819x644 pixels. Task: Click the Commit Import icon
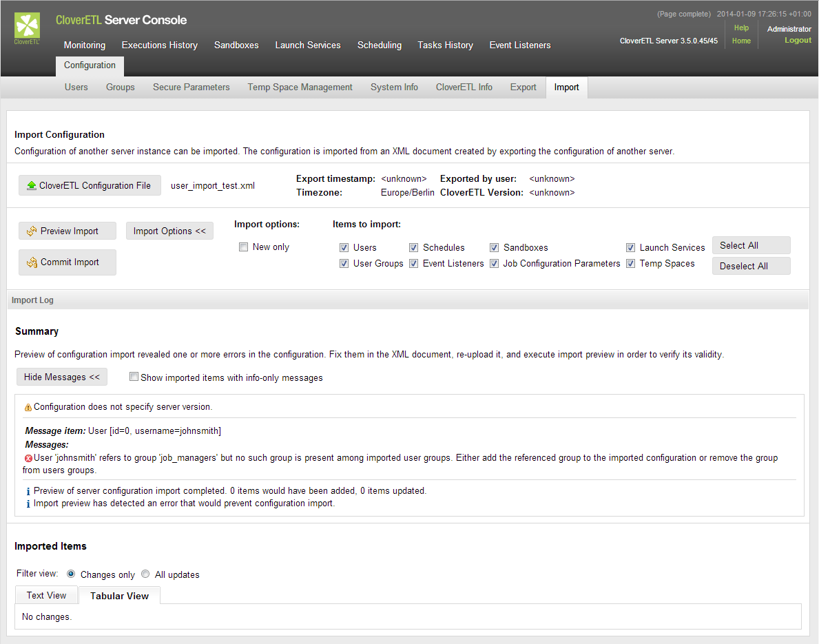point(32,262)
